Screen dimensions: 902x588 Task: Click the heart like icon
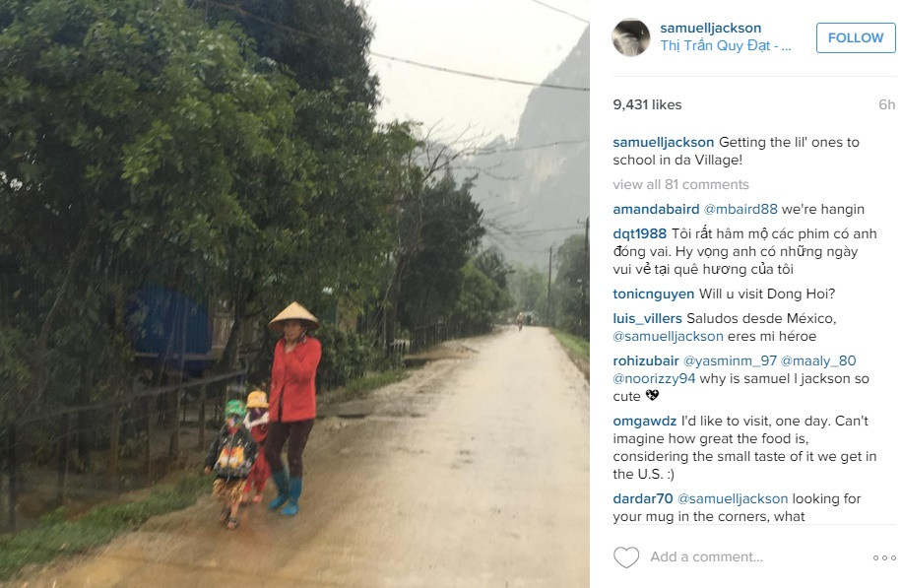[626, 556]
